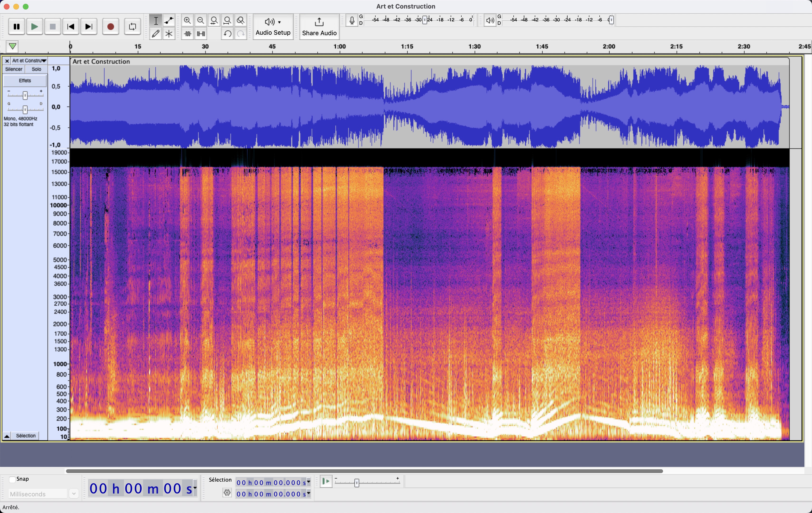Skip to end of project
The height and width of the screenshot is (513, 812).
tap(89, 27)
